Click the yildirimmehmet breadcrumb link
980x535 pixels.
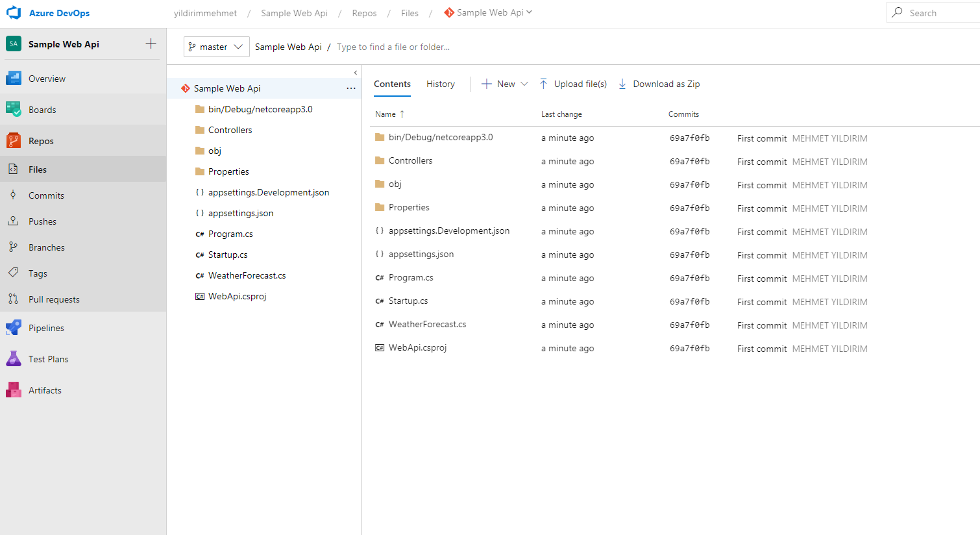click(205, 13)
